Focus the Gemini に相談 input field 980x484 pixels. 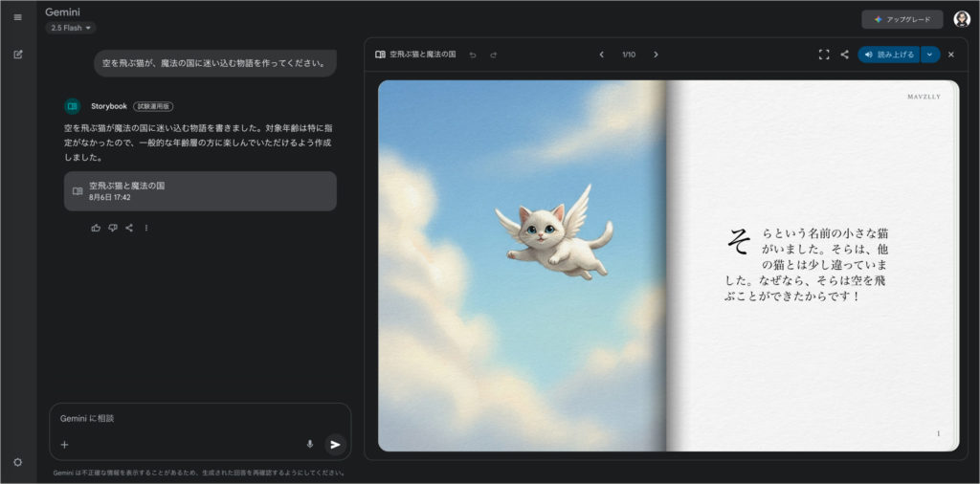[182, 419]
